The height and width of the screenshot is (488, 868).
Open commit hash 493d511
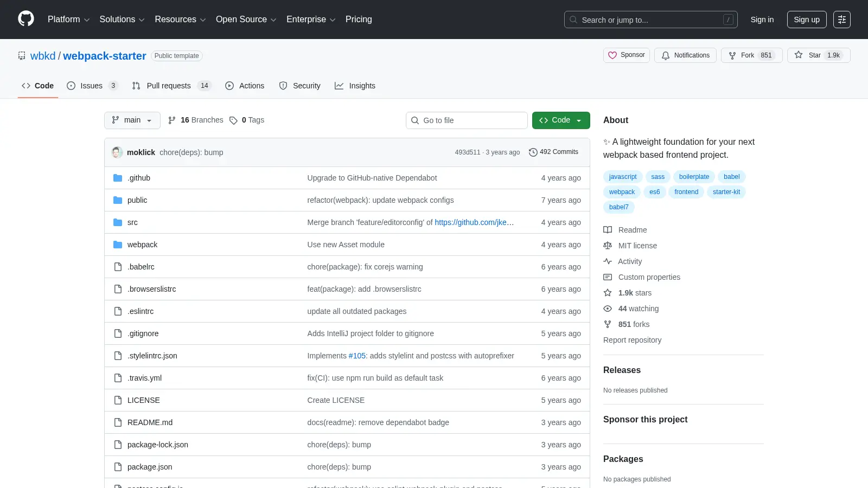pyautogui.click(x=468, y=152)
